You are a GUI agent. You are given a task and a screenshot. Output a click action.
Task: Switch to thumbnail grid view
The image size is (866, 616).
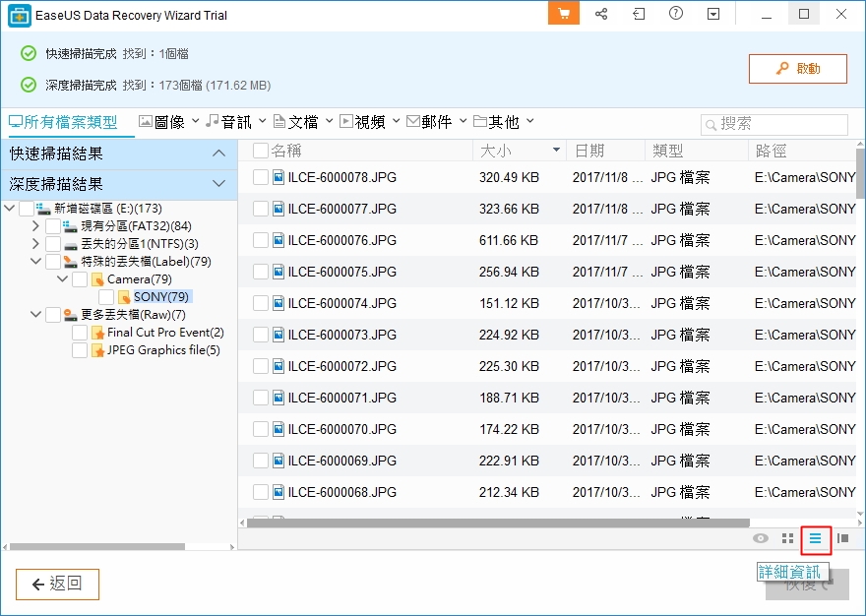coord(788,538)
